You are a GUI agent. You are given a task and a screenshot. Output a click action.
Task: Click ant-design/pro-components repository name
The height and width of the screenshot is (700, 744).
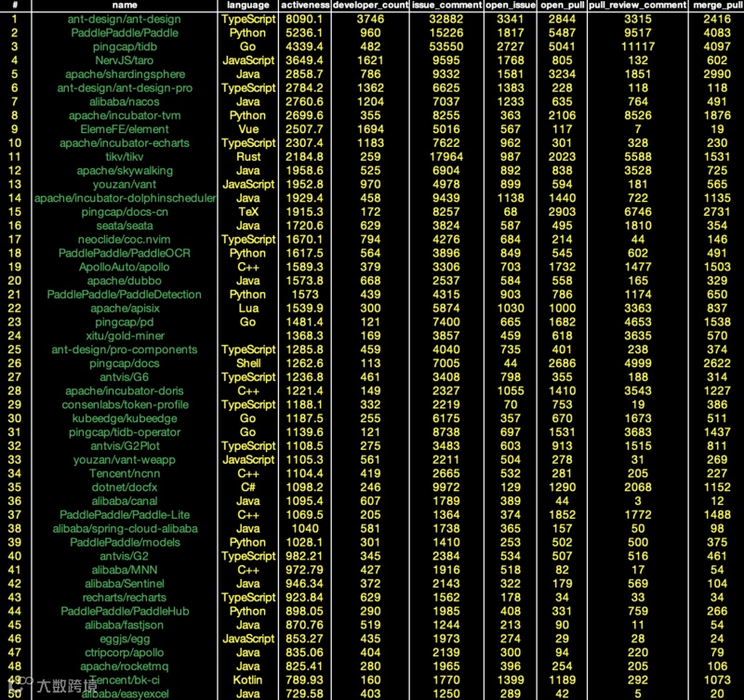coord(125,350)
